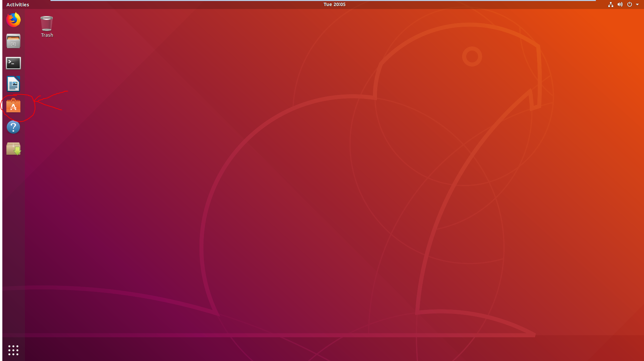The height and width of the screenshot is (361, 644).
Task: Open the file downloader utility
Action: click(x=13, y=149)
